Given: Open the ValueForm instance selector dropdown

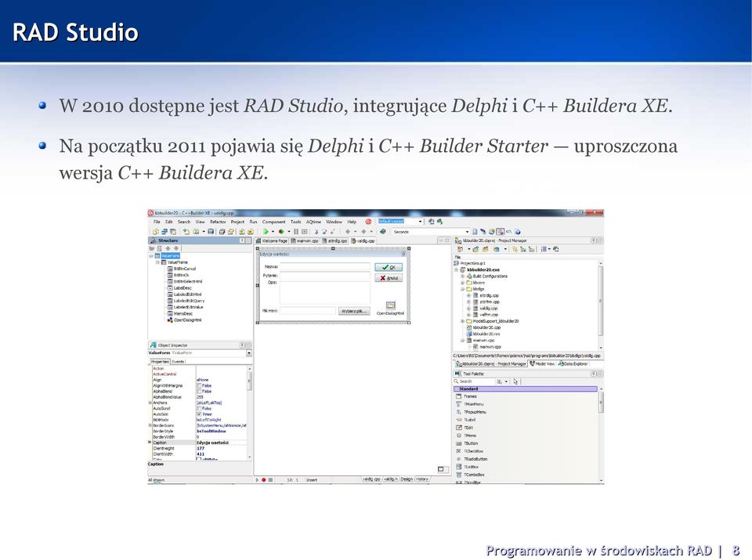Looking at the screenshot, I should point(249,353).
